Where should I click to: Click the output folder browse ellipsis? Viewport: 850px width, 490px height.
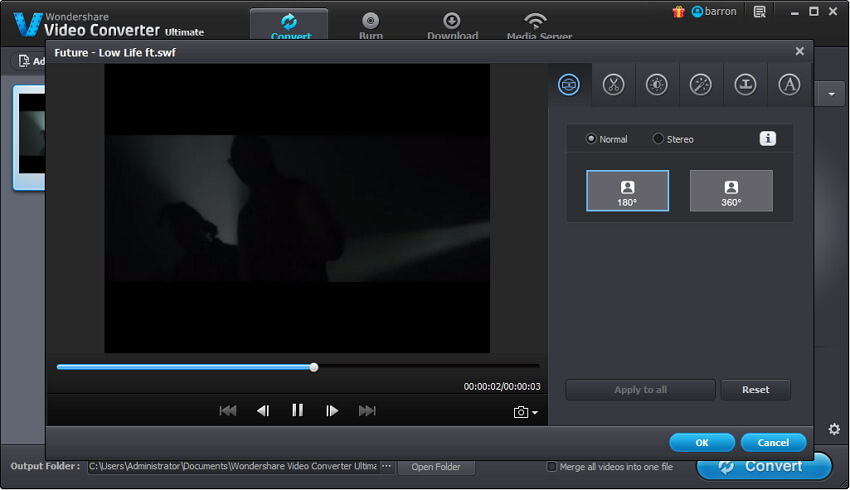click(387, 467)
